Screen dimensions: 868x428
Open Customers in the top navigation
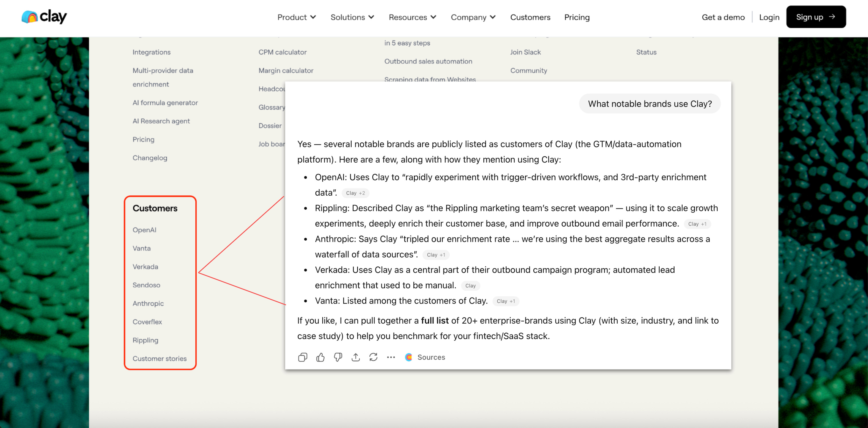[x=530, y=17]
